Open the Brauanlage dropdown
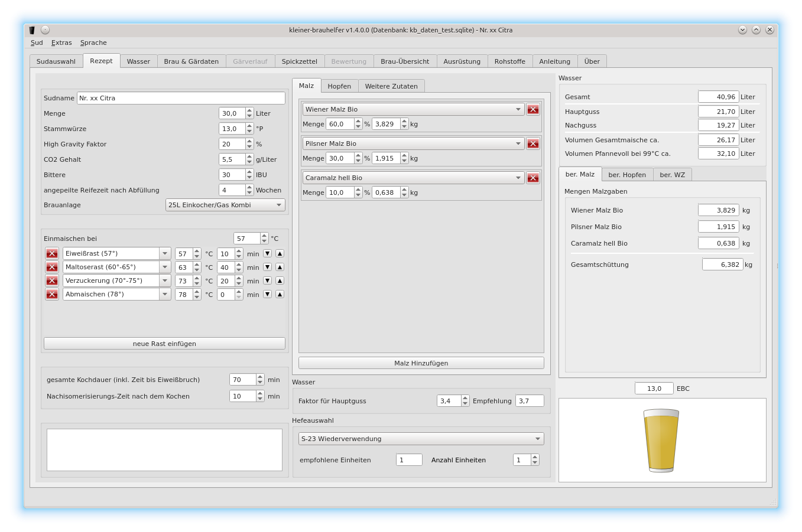 coord(225,205)
